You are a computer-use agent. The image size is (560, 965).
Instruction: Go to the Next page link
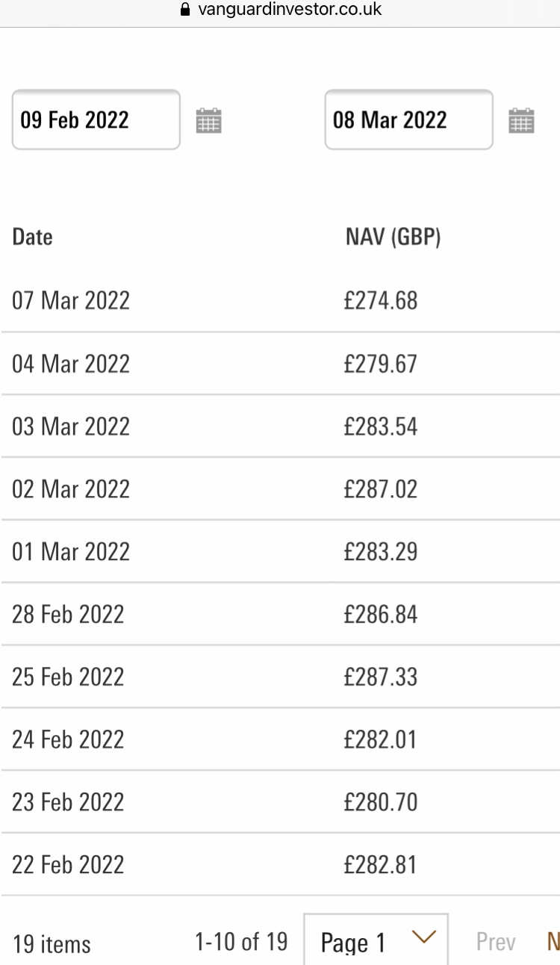pos(553,943)
